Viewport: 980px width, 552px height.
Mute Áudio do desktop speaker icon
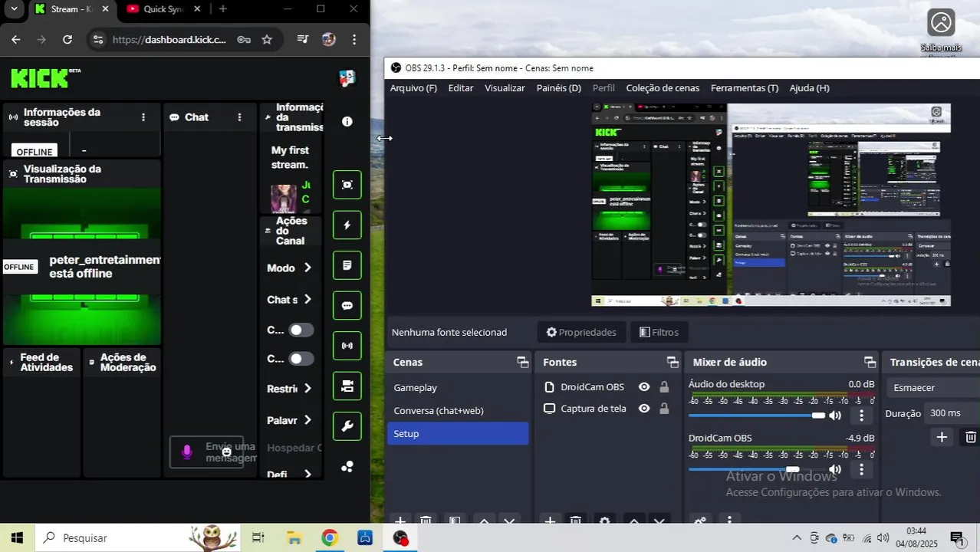[835, 416]
